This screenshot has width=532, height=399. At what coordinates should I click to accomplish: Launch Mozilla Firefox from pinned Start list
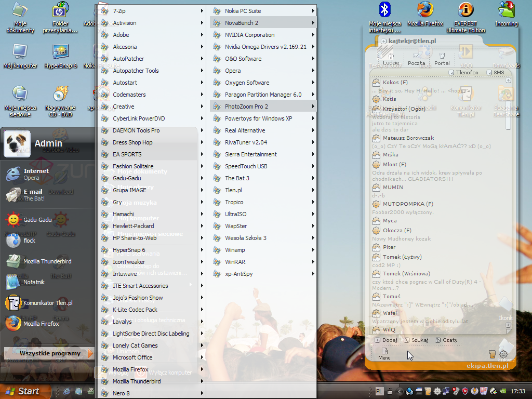click(32, 323)
